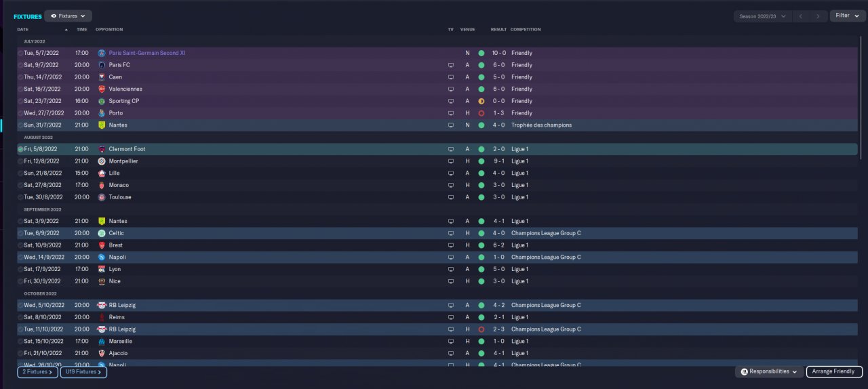Select the round checkbox for Montpellier fixture

(20, 161)
